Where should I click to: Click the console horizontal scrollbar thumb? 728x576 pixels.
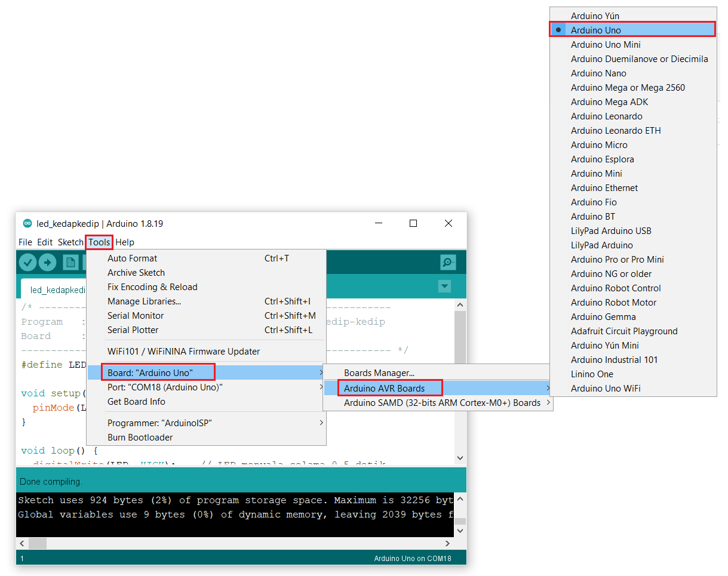(x=38, y=543)
